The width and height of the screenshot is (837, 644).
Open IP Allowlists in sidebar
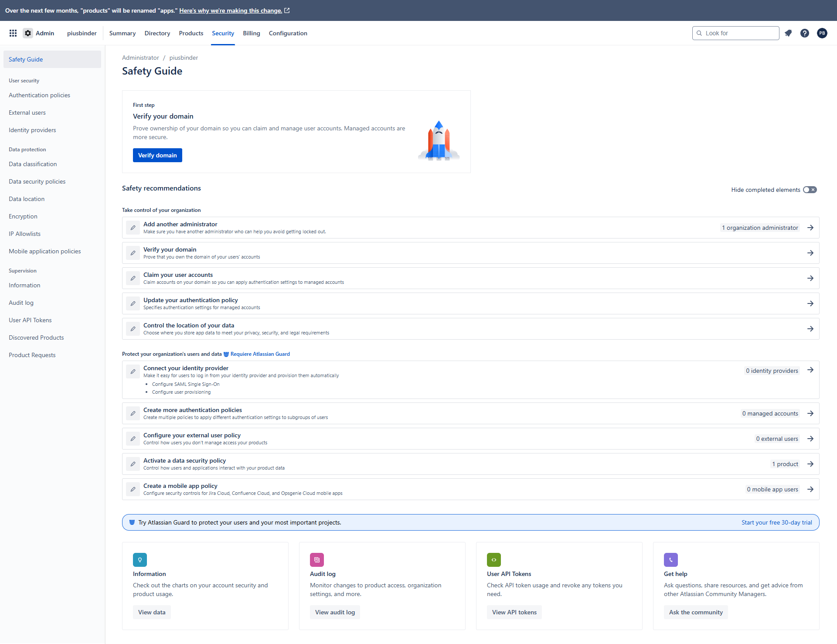pos(24,234)
